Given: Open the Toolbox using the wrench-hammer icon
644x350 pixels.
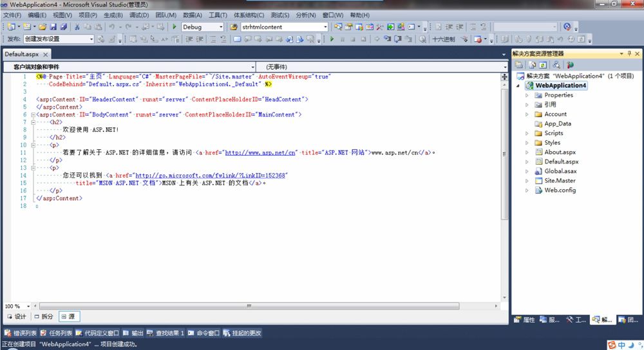Looking at the screenshot, I should pos(380,27).
